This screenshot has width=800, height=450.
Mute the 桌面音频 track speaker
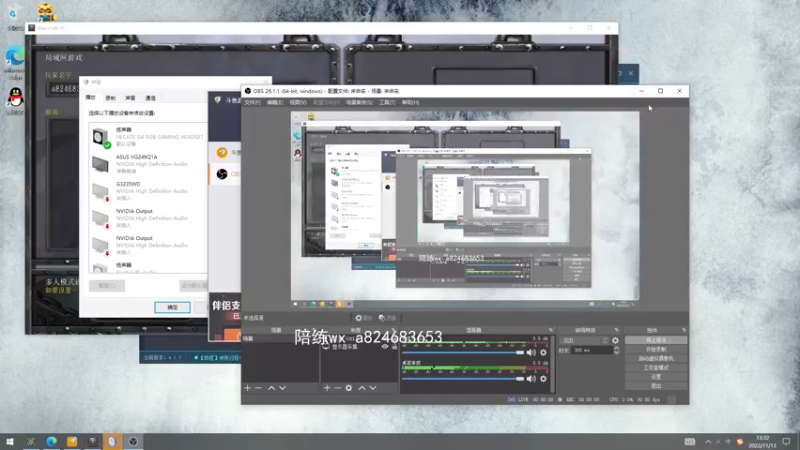coord(531,379)
